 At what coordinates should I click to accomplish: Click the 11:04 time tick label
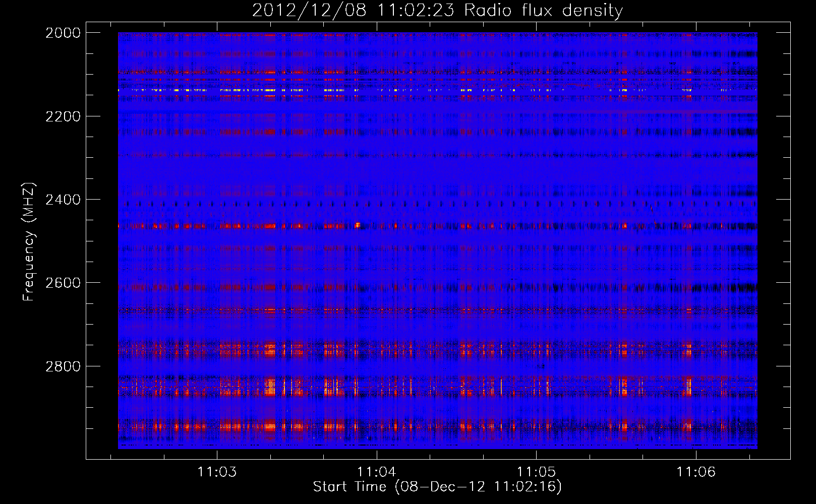[377, 472]
